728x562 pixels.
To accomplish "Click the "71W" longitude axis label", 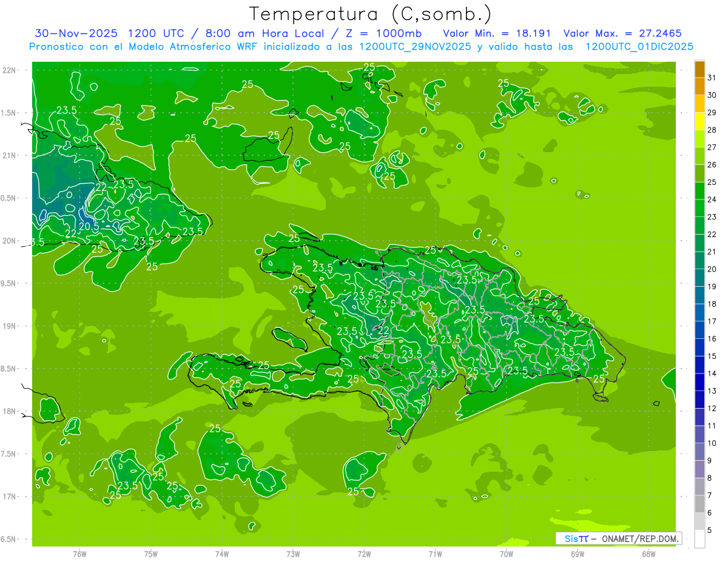I will pos(435,554).
